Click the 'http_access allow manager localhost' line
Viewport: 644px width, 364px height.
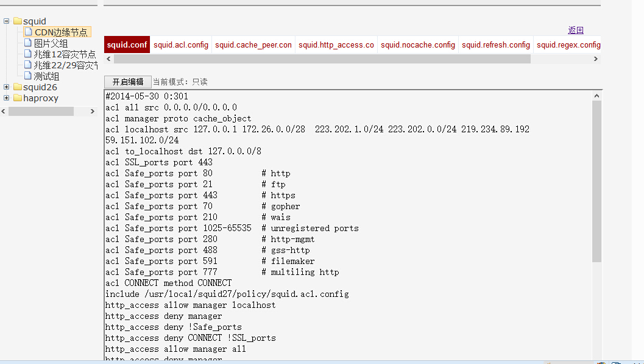191,305
